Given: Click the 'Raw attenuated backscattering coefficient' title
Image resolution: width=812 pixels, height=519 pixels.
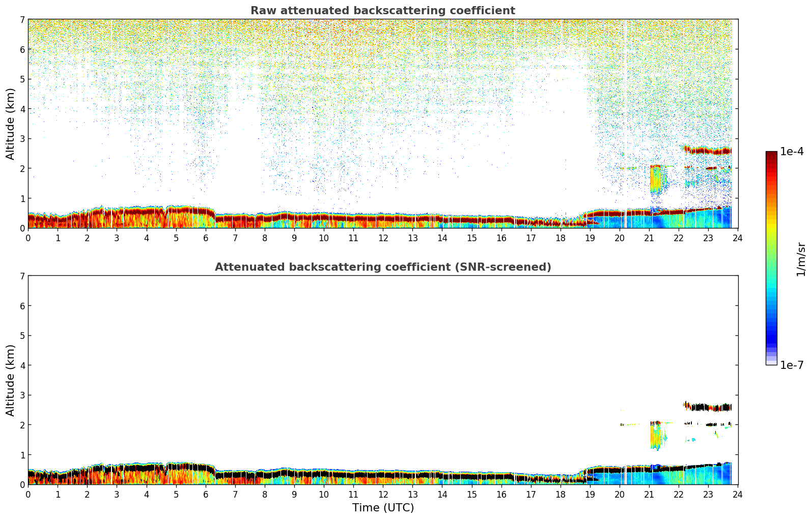Looking at the screenshot, I should tap(382, 11).
